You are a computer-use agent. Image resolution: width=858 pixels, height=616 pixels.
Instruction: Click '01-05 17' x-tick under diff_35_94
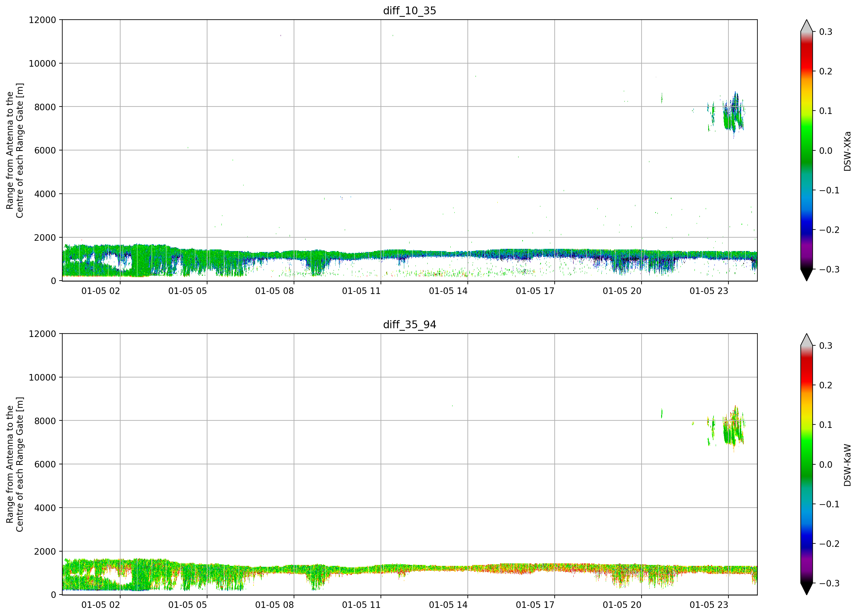(x=535, y=605)
